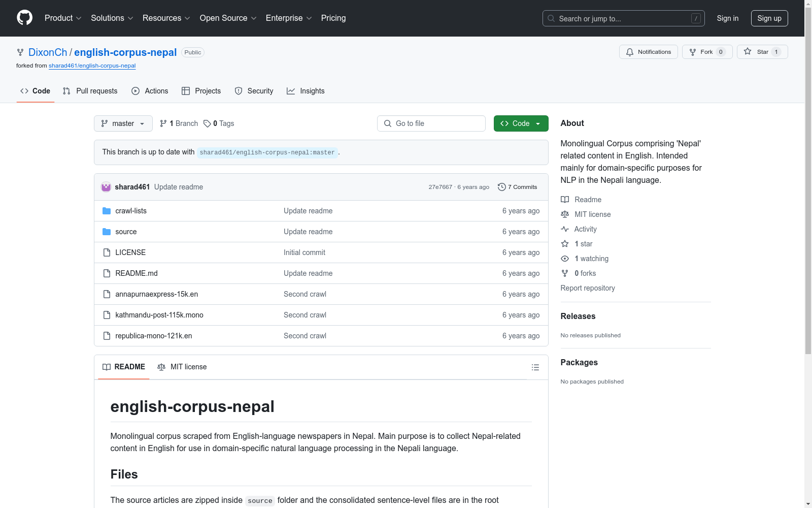Click the star icon beside 1 star in About
This screenshot has height=508, width=812.
coord(565,244)
